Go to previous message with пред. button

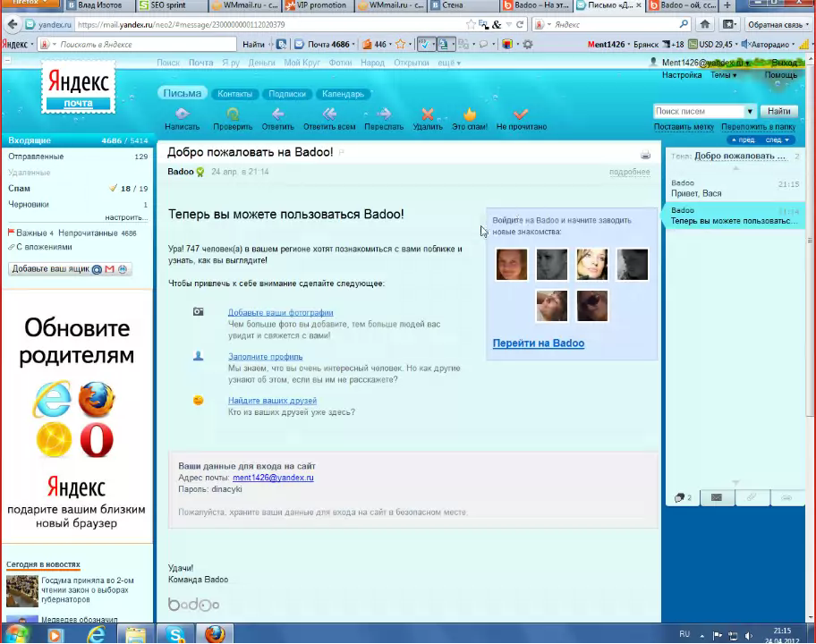click(x=744, y=140)
